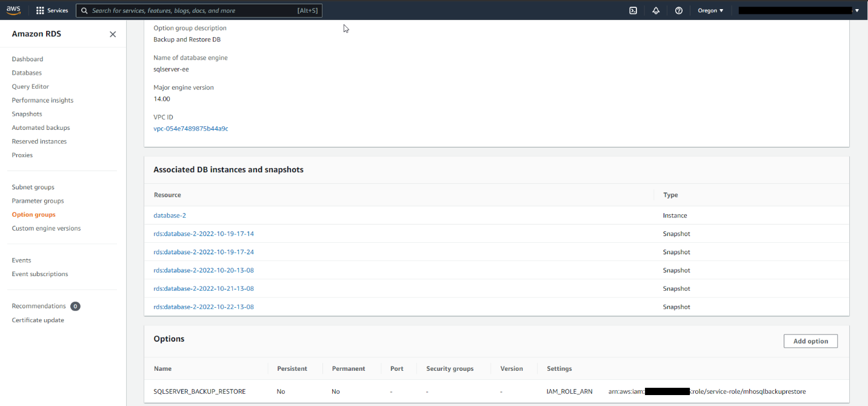This screenshot has width=868, height=406.
Task: Open Certificate update page
Action: click(x=38, y=320)
